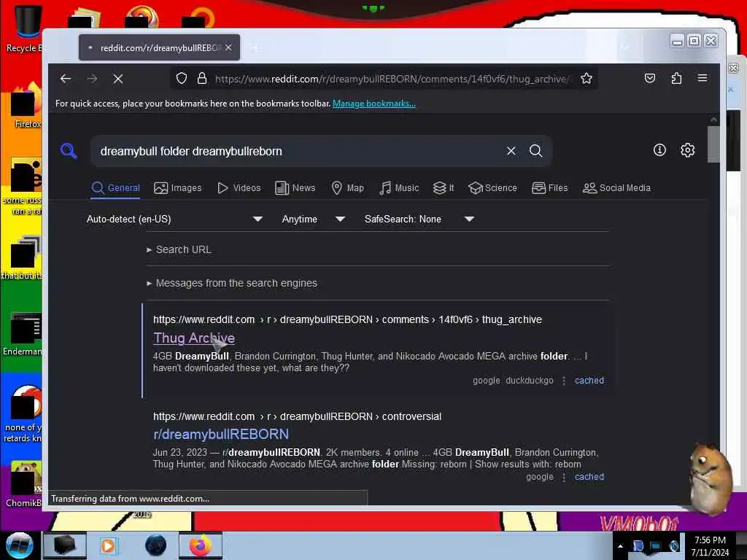Viewport: 747px width, 560px height.
Task: Click the dark globe taskbar icon
Action: (156, 545)
